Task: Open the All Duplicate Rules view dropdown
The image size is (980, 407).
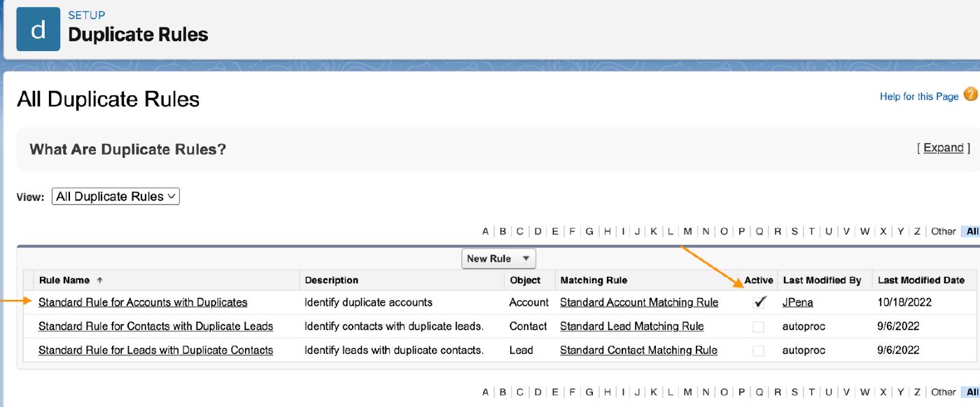Action: click(115, 197)
